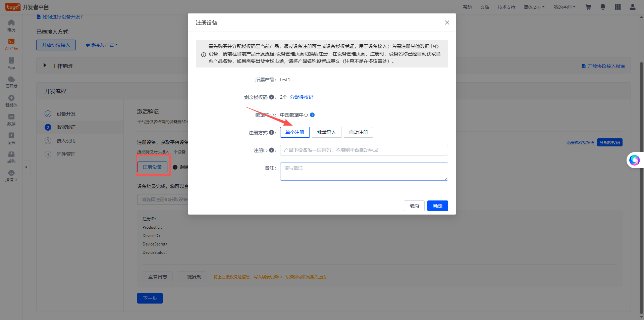Click the info icon in the notice banner
The width and height of the screenshot is (644, 320).
[x=204, y=55]
